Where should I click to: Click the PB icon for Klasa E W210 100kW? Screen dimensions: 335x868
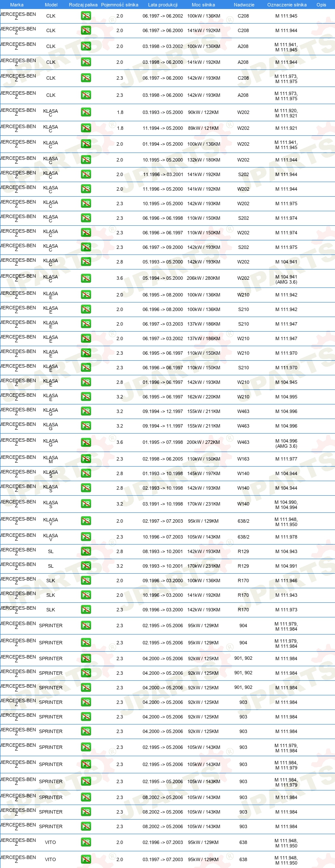tap(86, 295)
